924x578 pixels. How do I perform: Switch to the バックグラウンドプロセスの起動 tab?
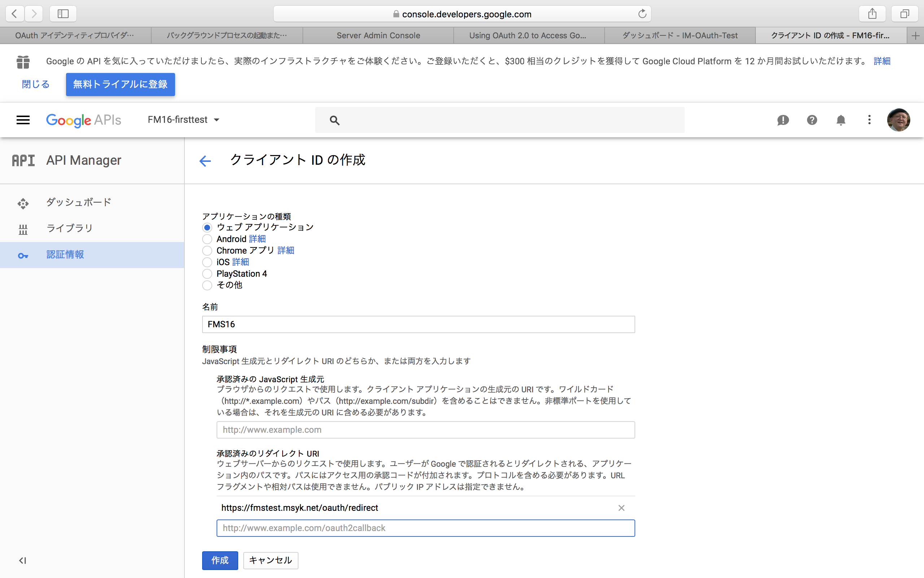pos(227,35)
